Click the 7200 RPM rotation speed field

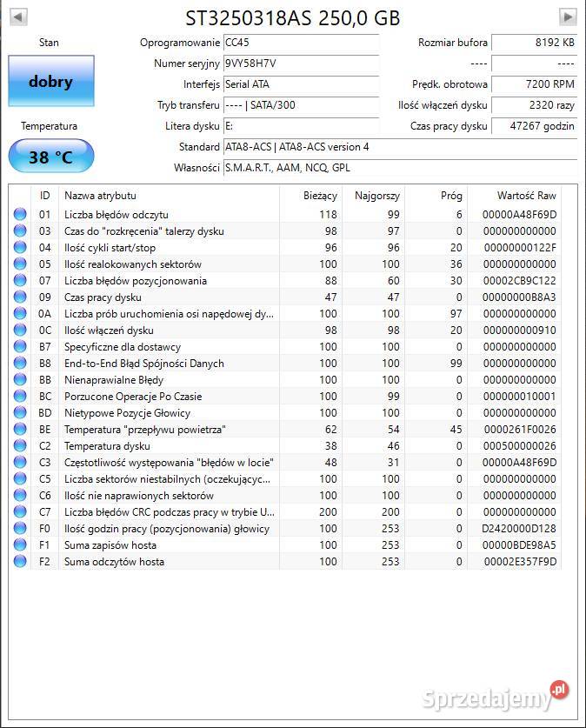coord(533,84)
